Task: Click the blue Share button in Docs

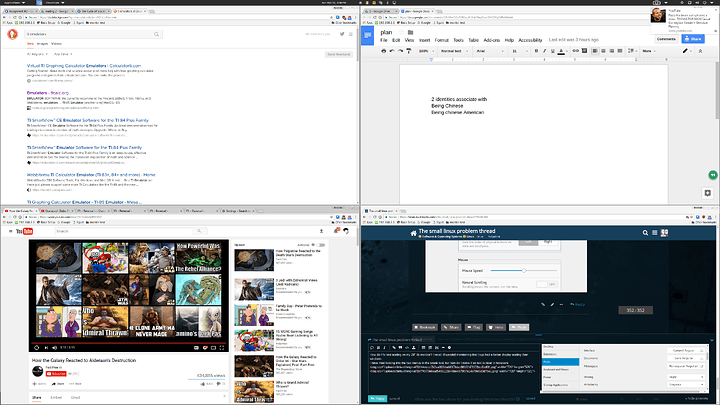Action: (693, 39)
